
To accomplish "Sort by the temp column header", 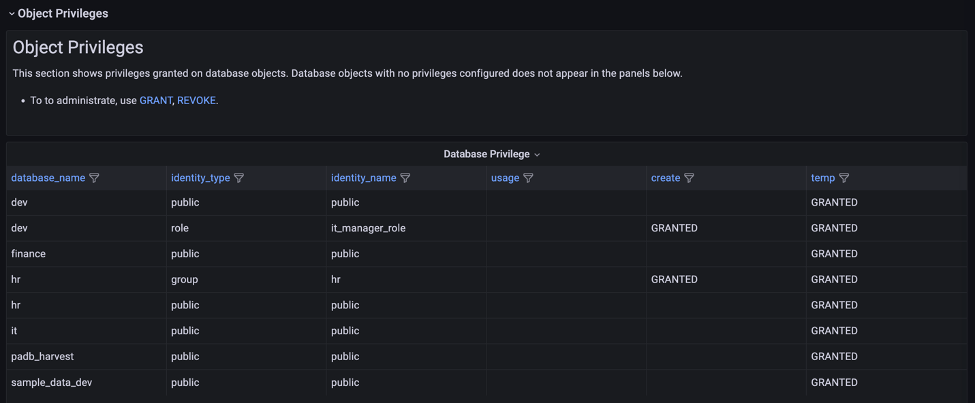I will (822, 178).
